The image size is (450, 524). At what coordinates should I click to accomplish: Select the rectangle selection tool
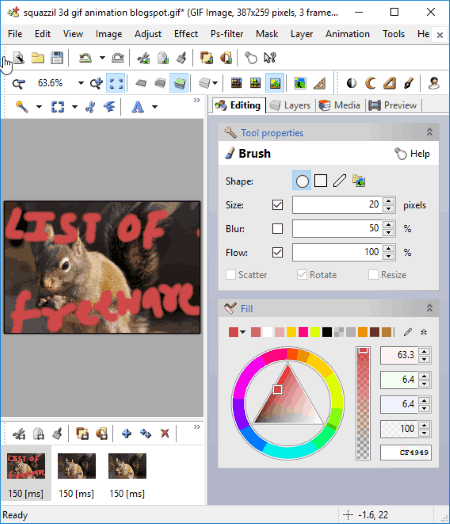pos(57,107)
